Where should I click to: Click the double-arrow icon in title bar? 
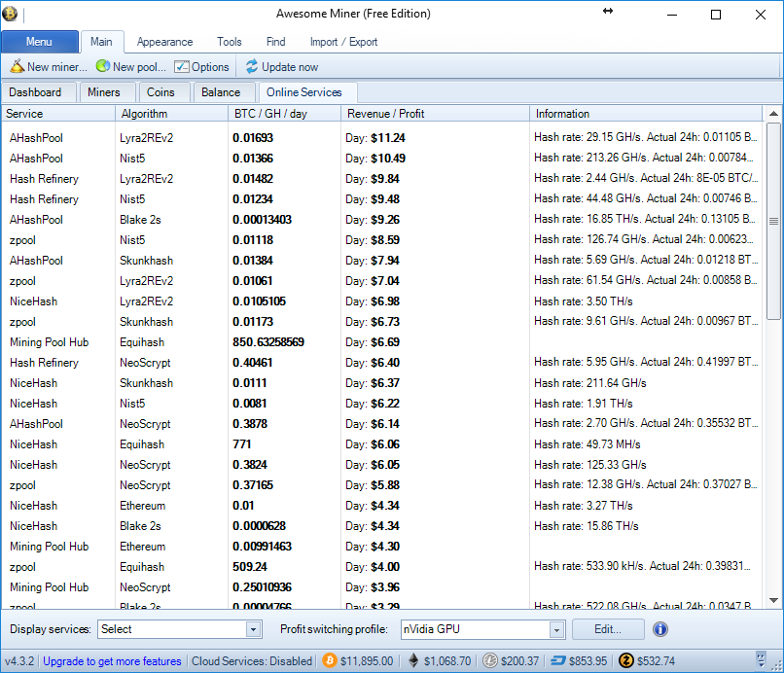608,11
